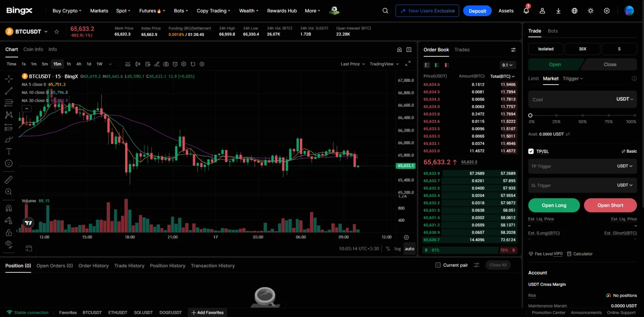Set the cost slider to 50%
The height and width of the screenshot is (317, 644).
click(x=582, y=115)
